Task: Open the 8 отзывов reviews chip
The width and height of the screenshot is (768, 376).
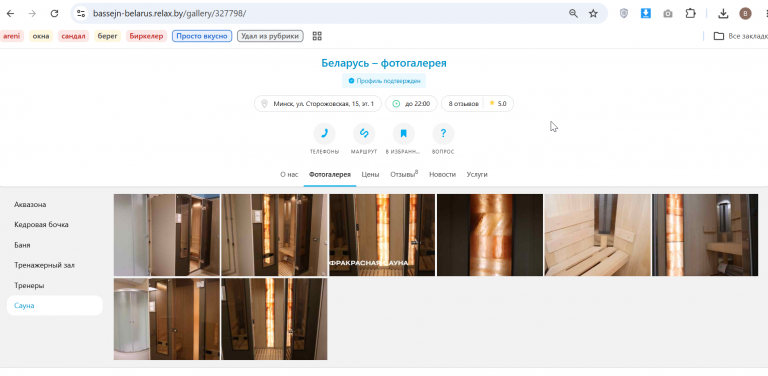Action: pos(463,104)
